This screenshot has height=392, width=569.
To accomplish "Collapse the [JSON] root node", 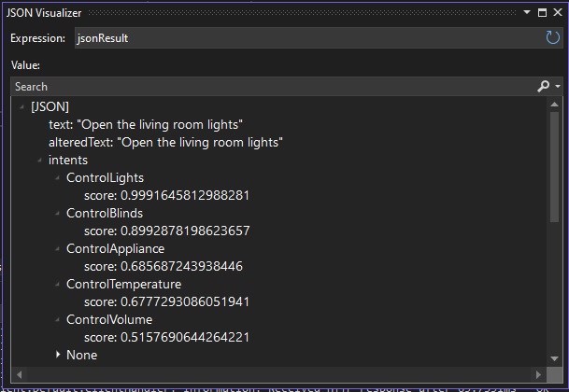I will (22, 107).
